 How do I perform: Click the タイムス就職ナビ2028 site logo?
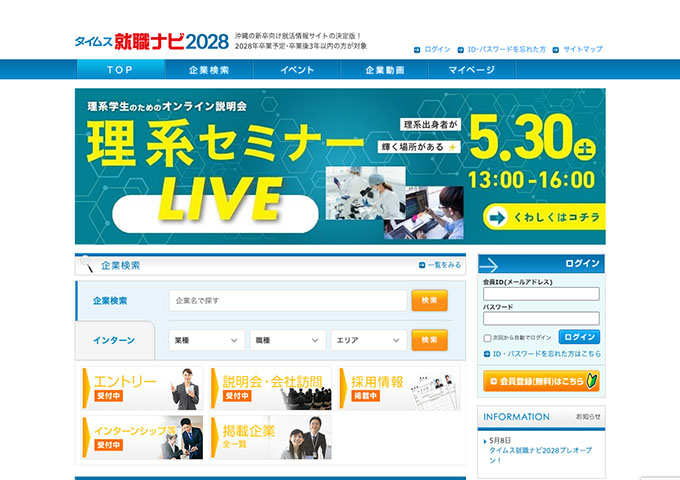[152, 42]
